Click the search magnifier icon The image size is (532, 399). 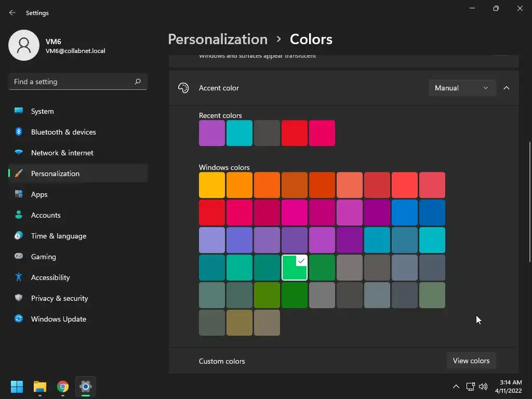point(137,82)
